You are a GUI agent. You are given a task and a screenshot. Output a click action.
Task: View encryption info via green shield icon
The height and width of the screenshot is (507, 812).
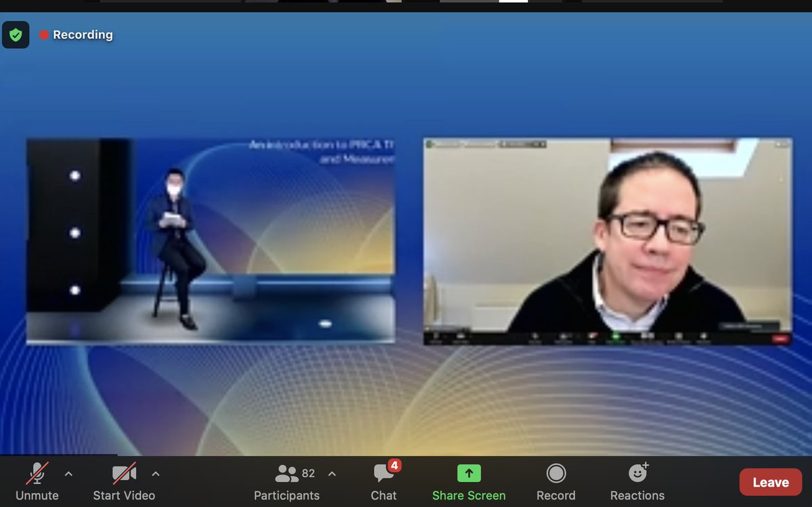[16, 35]
